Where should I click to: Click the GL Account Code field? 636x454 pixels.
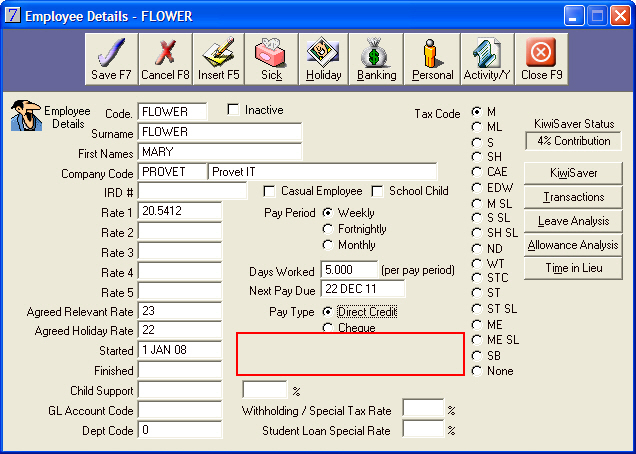click(x=180, y=409)
